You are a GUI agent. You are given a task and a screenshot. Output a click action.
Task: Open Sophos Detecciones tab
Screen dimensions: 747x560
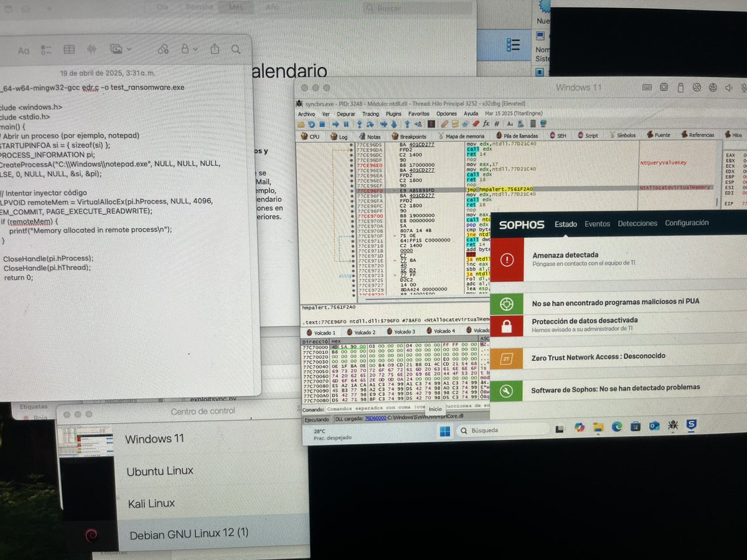[x=637, y=223]
